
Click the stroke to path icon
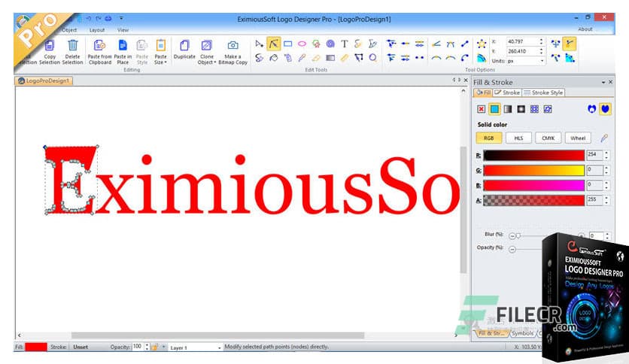(482, 58)
